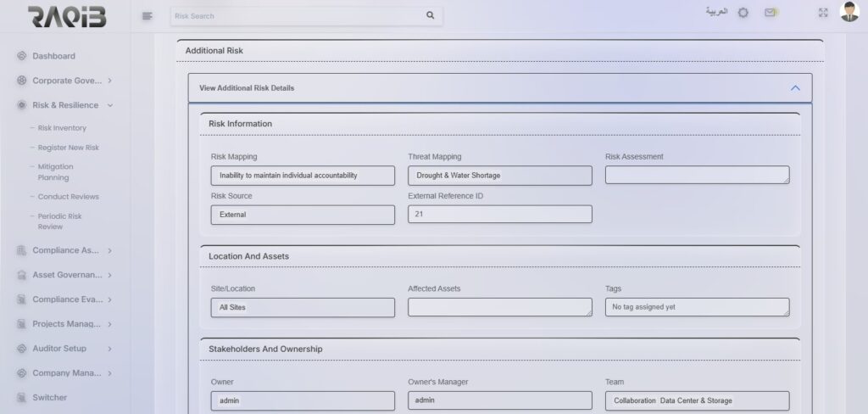Click the Auditor Setup sidebar icon

pyautogui.click(x=21, y=349)
